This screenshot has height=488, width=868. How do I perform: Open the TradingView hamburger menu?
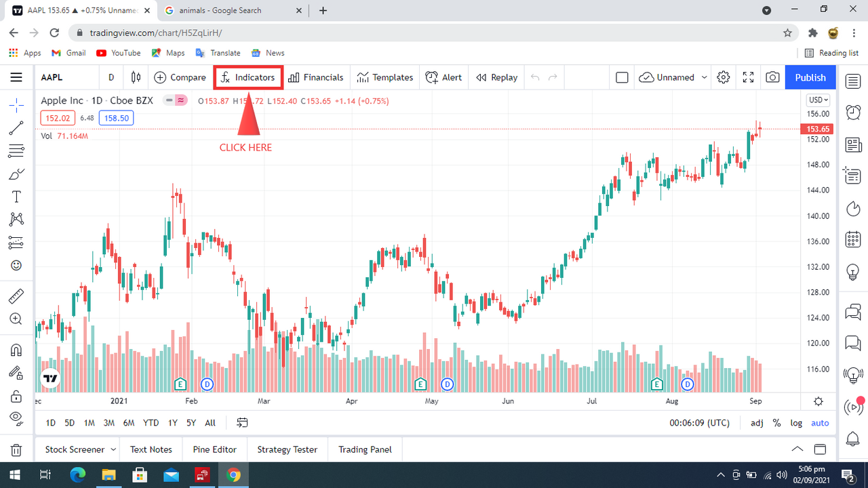pos(16,77)
